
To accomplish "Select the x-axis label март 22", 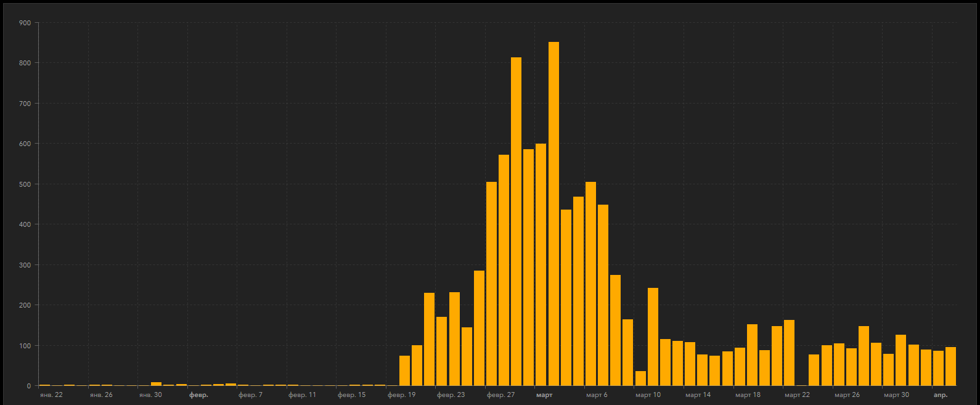I will [x=797, y=395].
